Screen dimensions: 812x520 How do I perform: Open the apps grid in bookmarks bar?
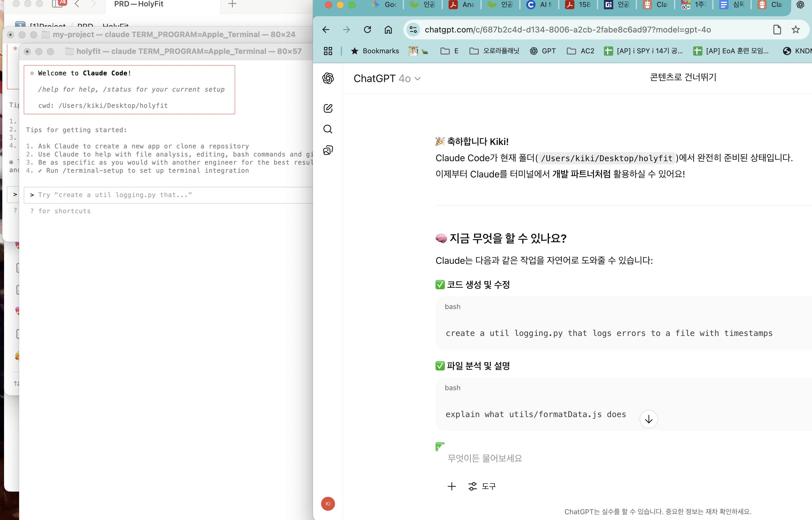328,51
